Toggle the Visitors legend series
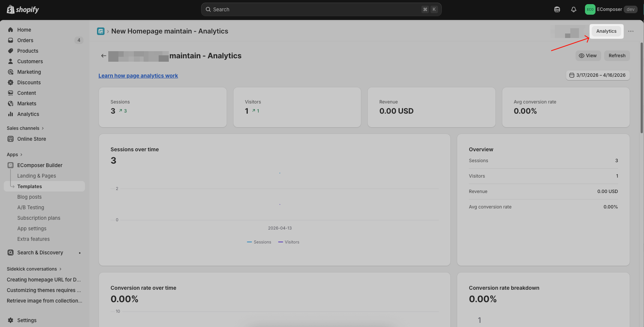 click(x=289, y=242)
